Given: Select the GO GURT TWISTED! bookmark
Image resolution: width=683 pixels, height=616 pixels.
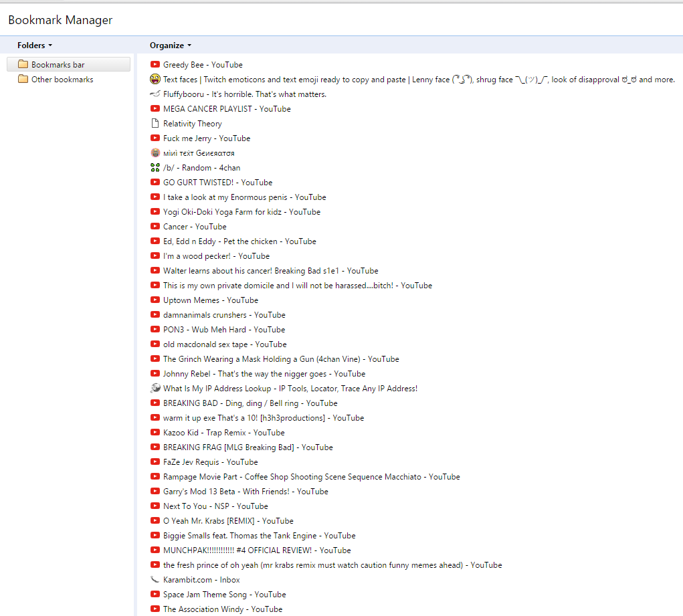Looking at the screenshot, I should 218,183.
